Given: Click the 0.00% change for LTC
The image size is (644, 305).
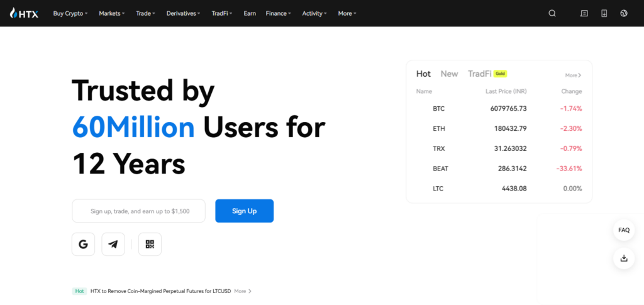Looking at the screenshot, I should 572,189.
